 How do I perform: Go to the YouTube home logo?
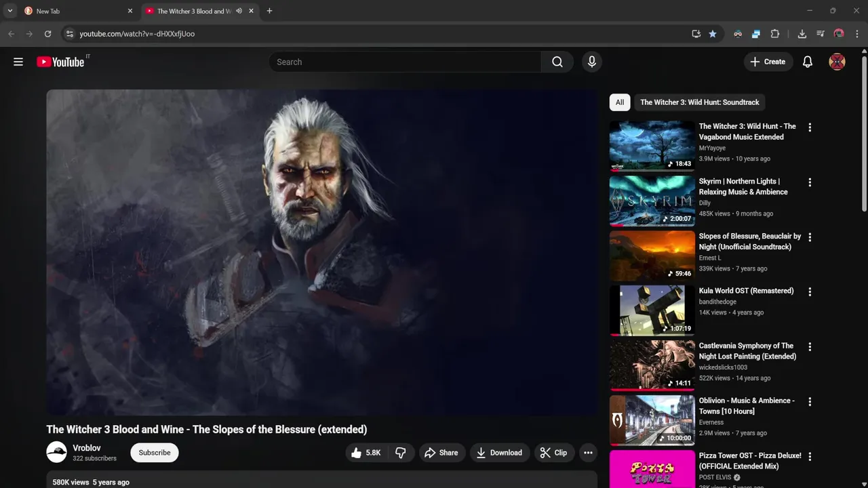coord(61,62)
